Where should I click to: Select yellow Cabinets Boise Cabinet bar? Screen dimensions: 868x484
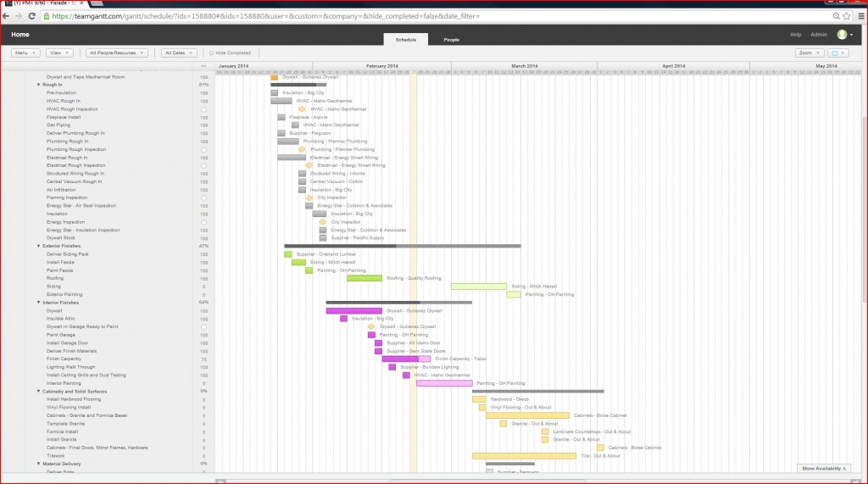527,415
